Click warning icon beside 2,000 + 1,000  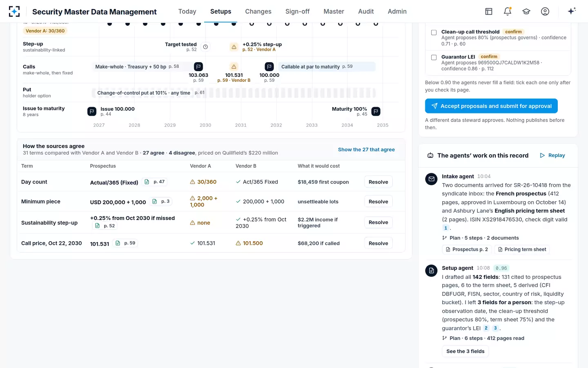click(192, 198)
